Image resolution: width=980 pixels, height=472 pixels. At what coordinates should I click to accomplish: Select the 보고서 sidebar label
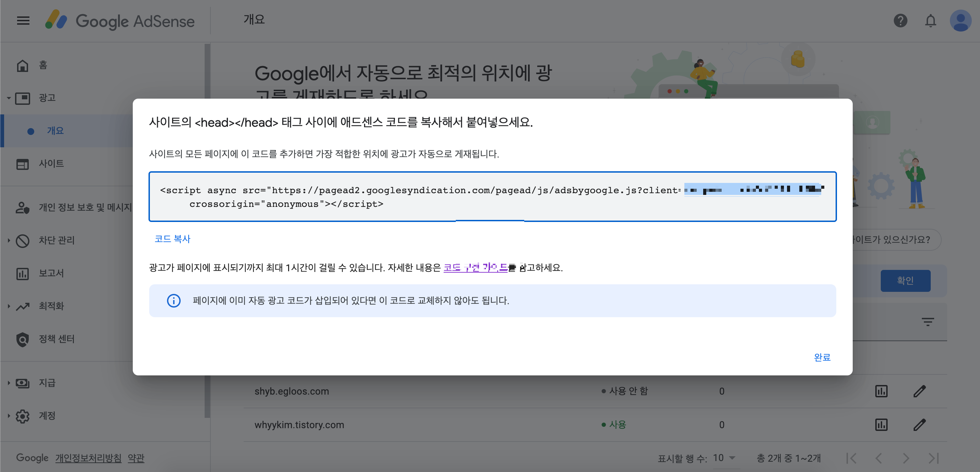tap(51, 274)
